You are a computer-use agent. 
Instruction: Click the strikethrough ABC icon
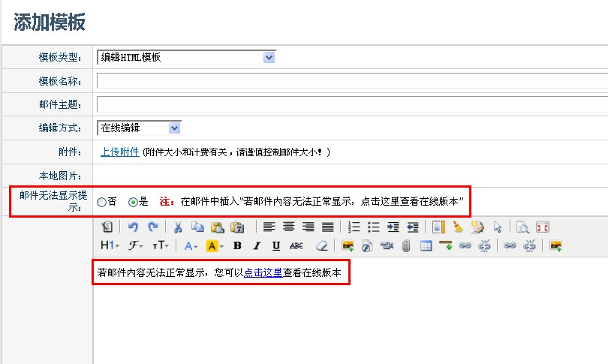296,245
